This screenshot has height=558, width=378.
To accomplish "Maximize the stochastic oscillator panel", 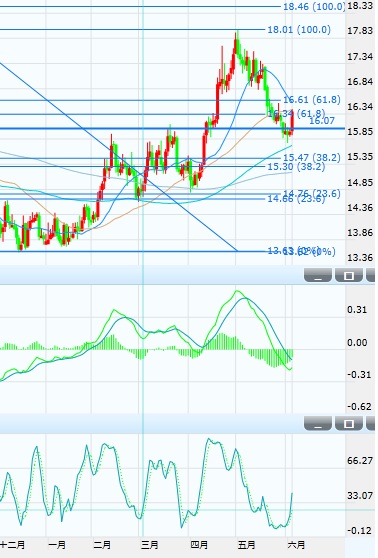I will pyautogui.click(x=348, y=423).
